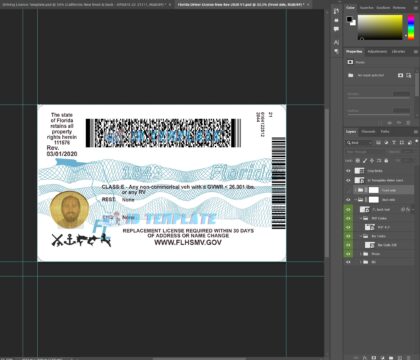The image size is (420, 360).
Task: Switch to the Adjustments tab
Action: click(x=377, y=52)
